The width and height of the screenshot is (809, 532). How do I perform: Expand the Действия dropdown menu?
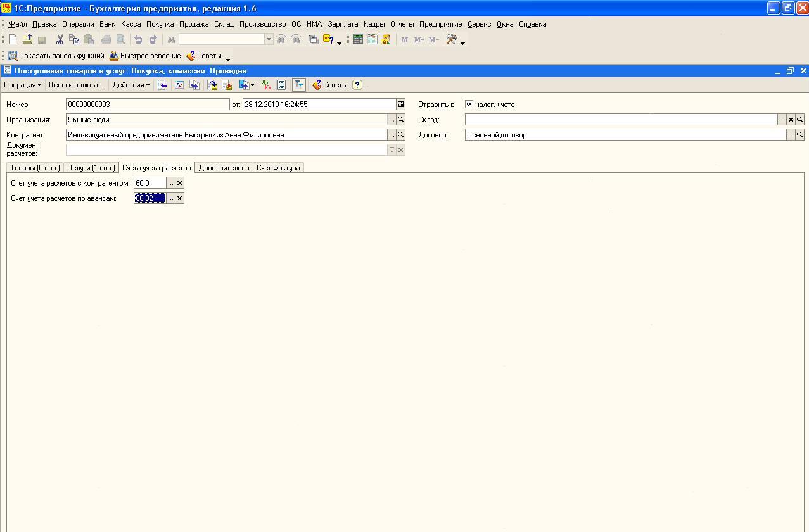131,85
